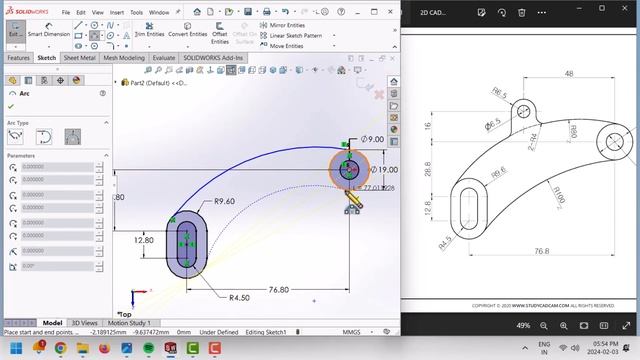The height and width of the screenshot is (360, 640).
Task: Switch to the Sheet Metal tab
Action: click(80, 58)
